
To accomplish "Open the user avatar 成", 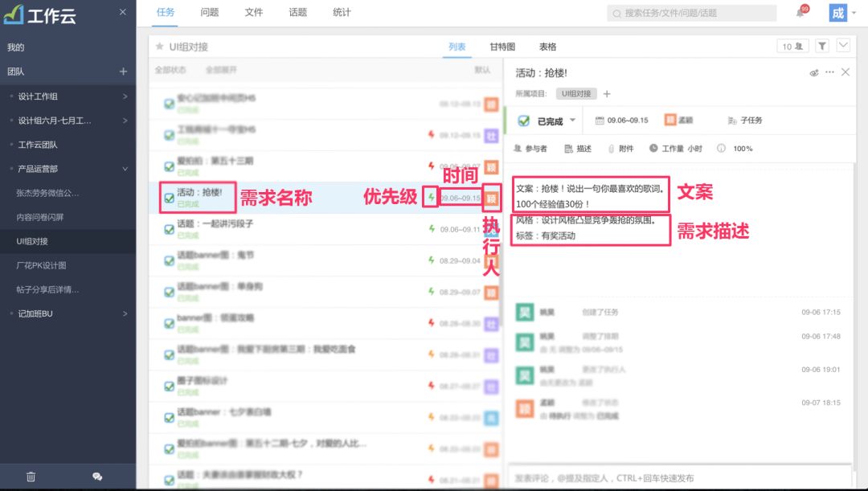I will [837, 13].
